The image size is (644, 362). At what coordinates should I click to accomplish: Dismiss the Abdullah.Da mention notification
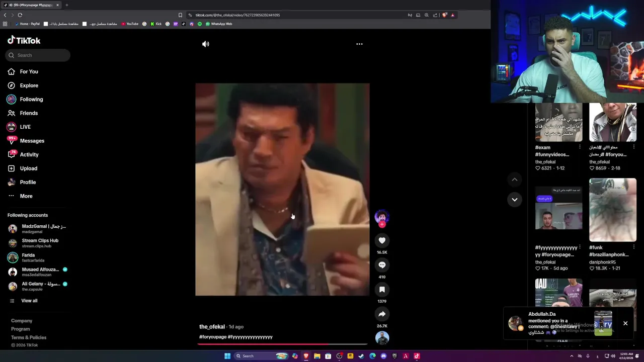625,323
